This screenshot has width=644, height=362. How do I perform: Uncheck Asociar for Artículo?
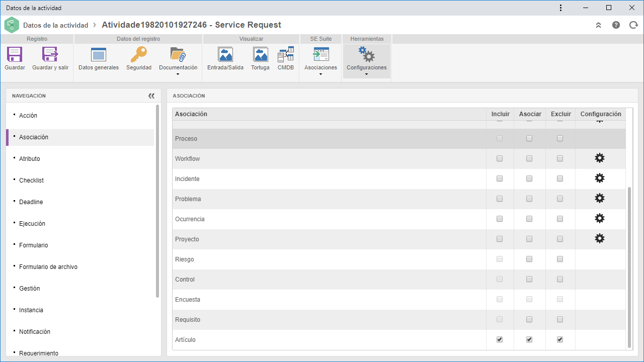coord(529,339)
